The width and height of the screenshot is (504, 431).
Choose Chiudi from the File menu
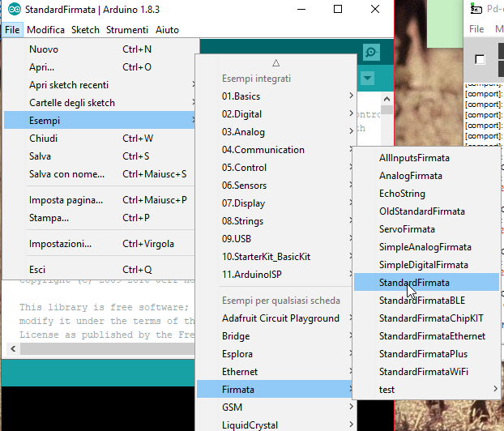[100, 139]
